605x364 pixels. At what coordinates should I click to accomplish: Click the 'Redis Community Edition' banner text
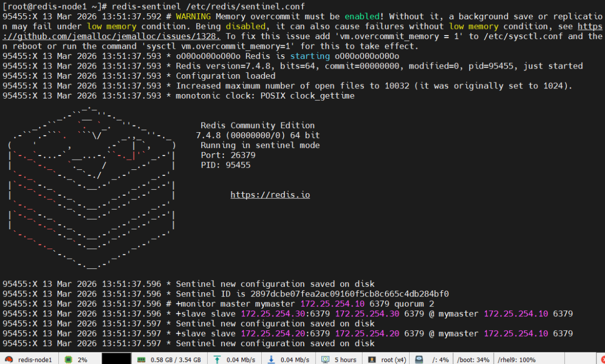tap(258, 126)
